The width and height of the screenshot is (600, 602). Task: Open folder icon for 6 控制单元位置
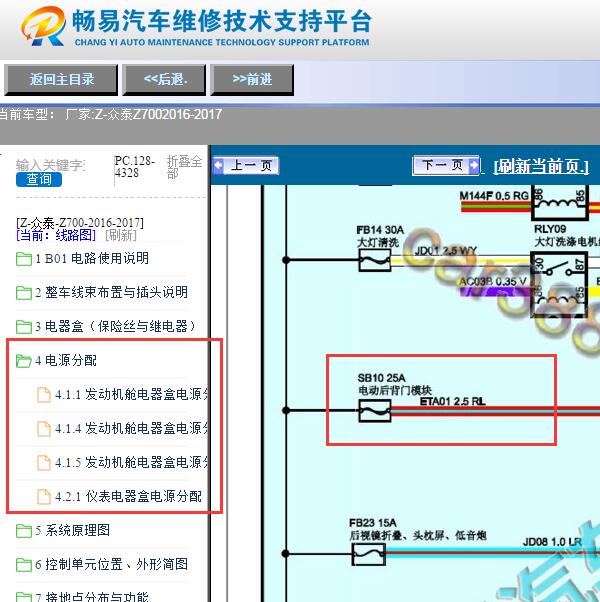pyautogui.click(x=24, y=565)
